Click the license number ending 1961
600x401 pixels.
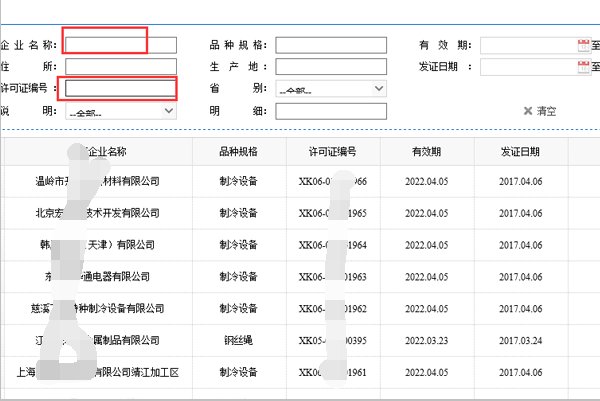333,372
